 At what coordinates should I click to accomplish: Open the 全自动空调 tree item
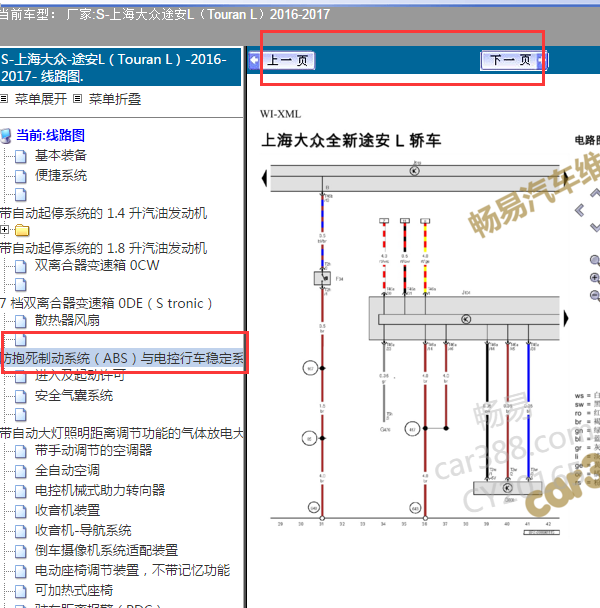[x=67, y=470]
